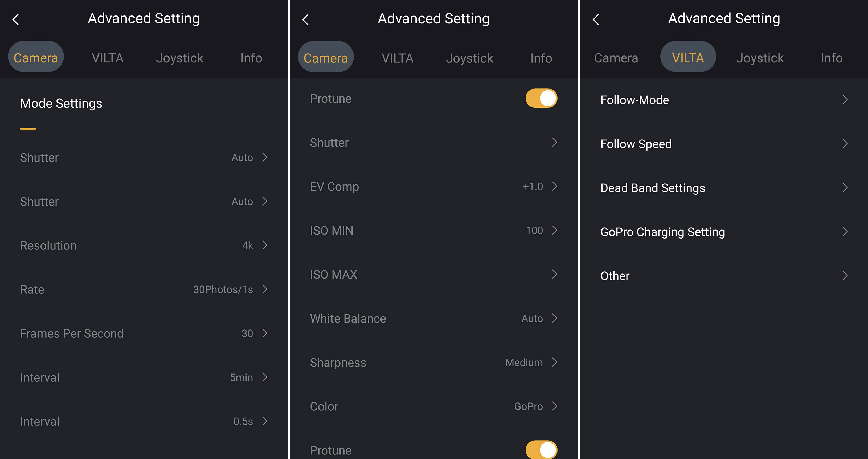This screenshot has width=868, height=459.
Task: Open Follow Speed options arrow
Action: pos(844,144)
